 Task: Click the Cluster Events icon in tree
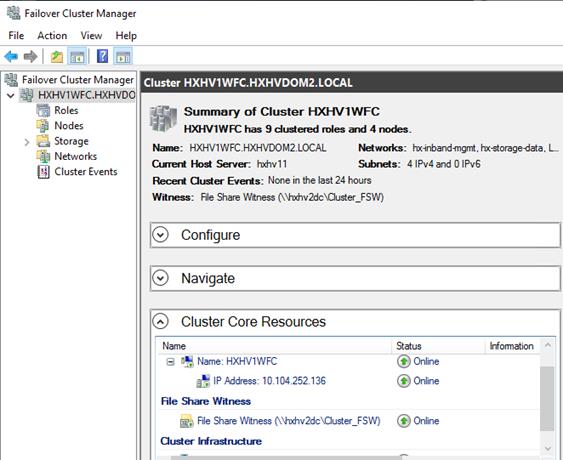pos(43,172)
